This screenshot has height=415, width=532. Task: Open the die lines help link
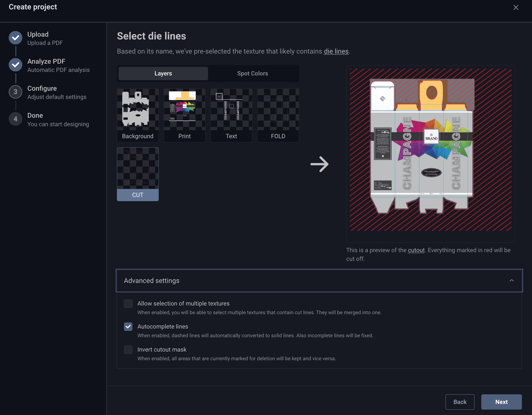[x=336, y=51]
